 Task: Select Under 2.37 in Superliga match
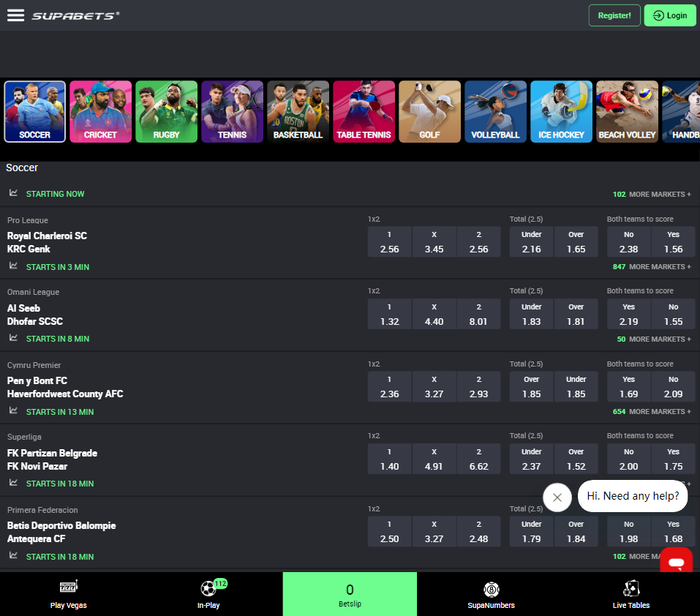[x=531, y=459]
